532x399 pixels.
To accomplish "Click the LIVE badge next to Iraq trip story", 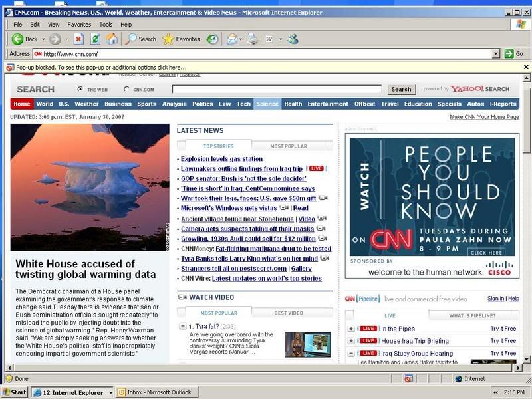I will pyautogui.click(x=317, y=168).
